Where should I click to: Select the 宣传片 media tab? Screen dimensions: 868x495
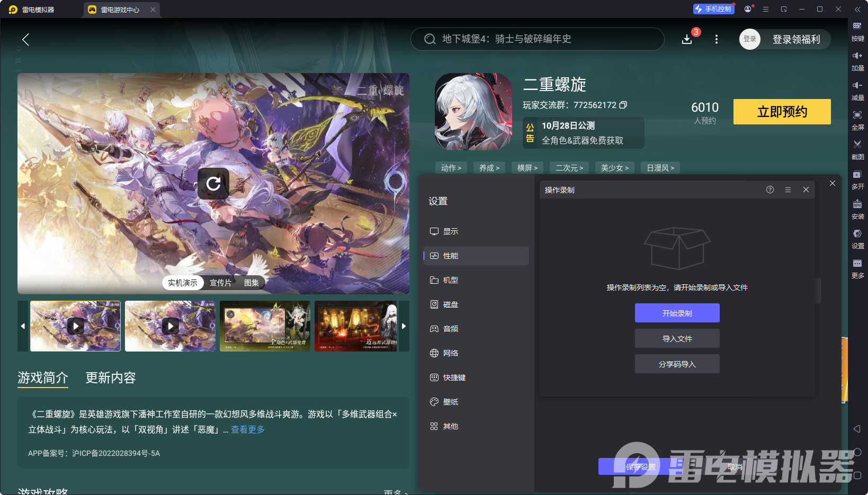(x=221, y=282)
